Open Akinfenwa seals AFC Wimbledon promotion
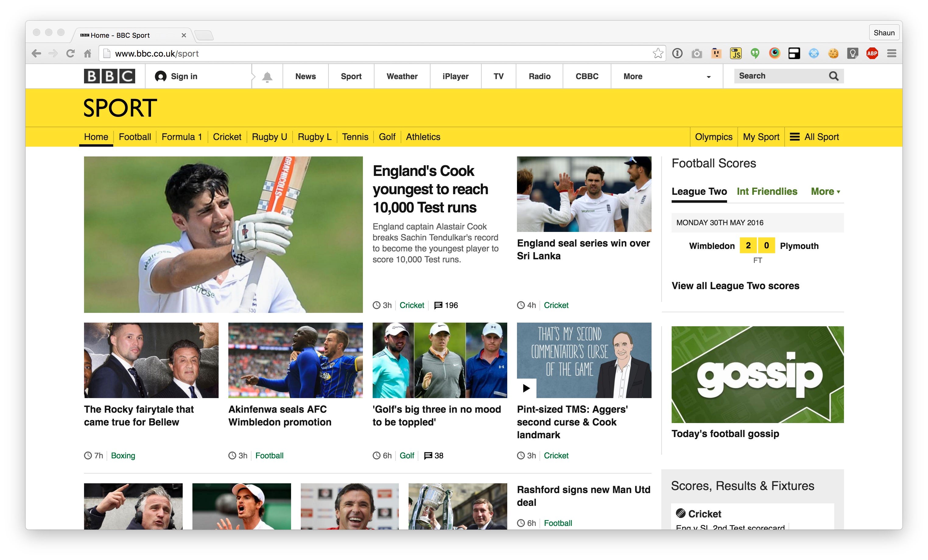The image size is (928, 560). [x=279, y=416]
